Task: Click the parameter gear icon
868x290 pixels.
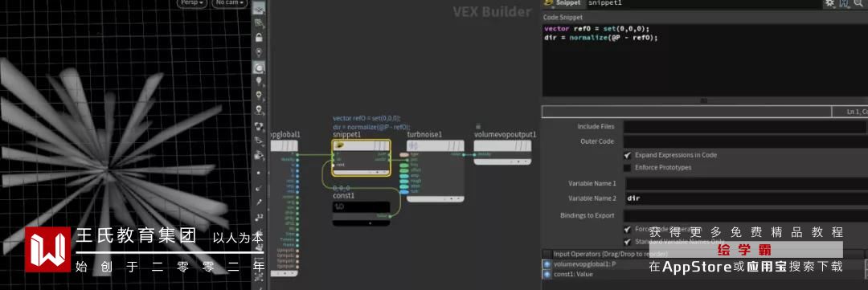Action: pos(829,2)
